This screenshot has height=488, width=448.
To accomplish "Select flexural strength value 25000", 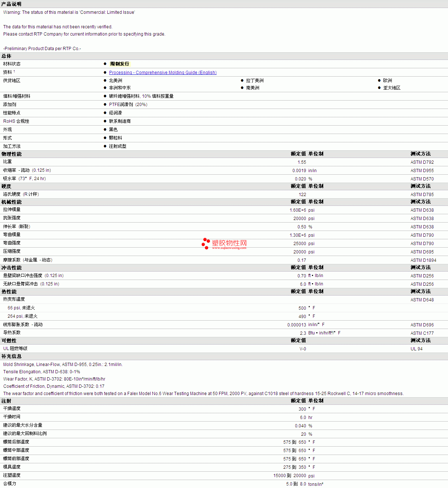I will point(300,244).
